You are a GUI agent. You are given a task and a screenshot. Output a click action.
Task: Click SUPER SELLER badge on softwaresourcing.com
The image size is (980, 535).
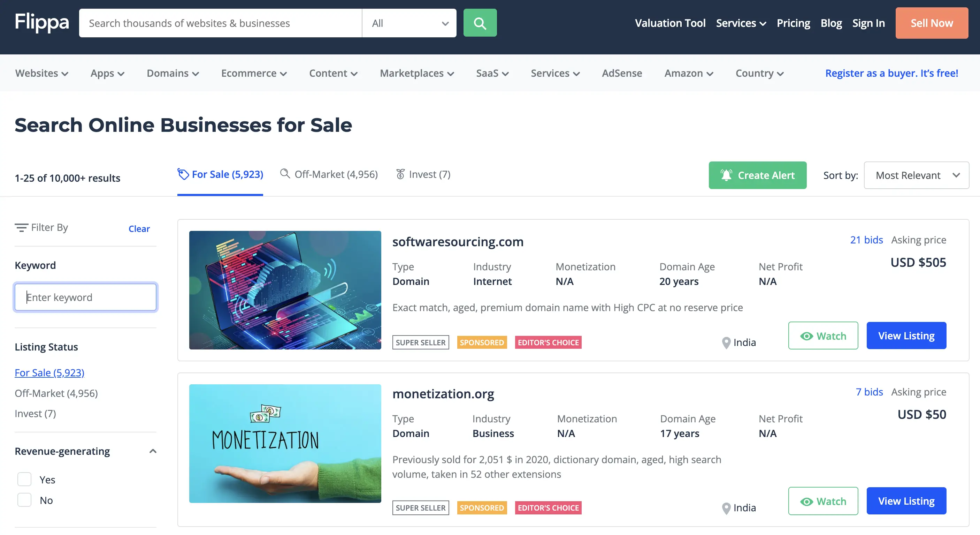coord(420,342)
